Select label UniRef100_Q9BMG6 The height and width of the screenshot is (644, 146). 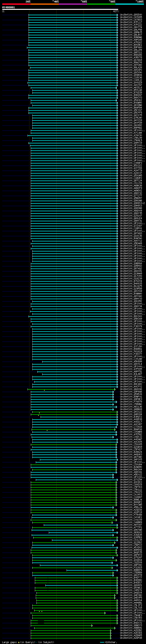point(131,263)
